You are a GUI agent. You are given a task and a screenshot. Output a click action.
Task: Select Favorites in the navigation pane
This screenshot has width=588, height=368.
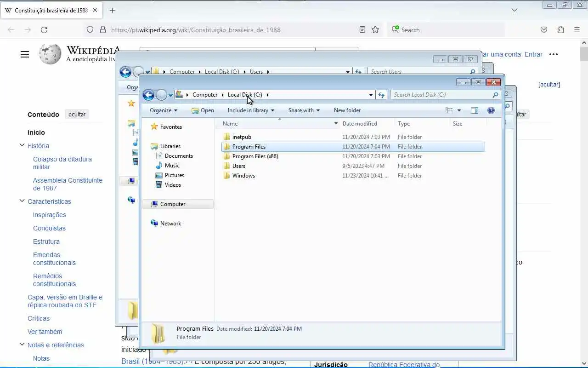click(x=171, y=127)
